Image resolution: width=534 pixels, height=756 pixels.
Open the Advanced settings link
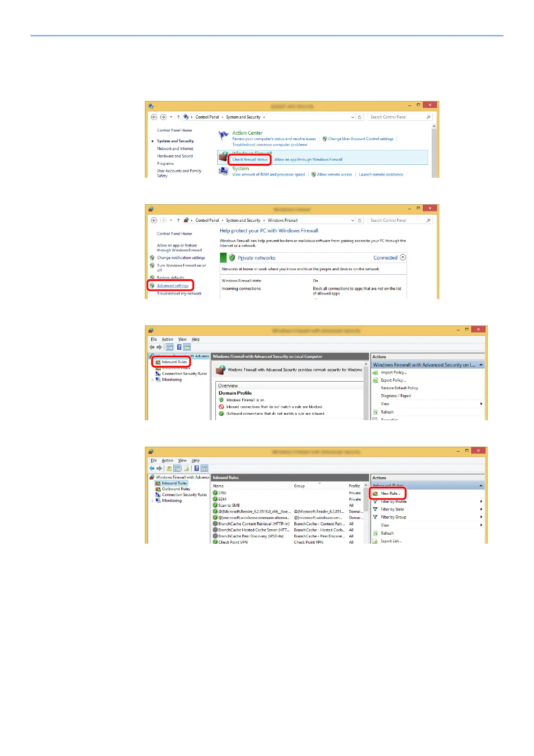pos(173,286)
